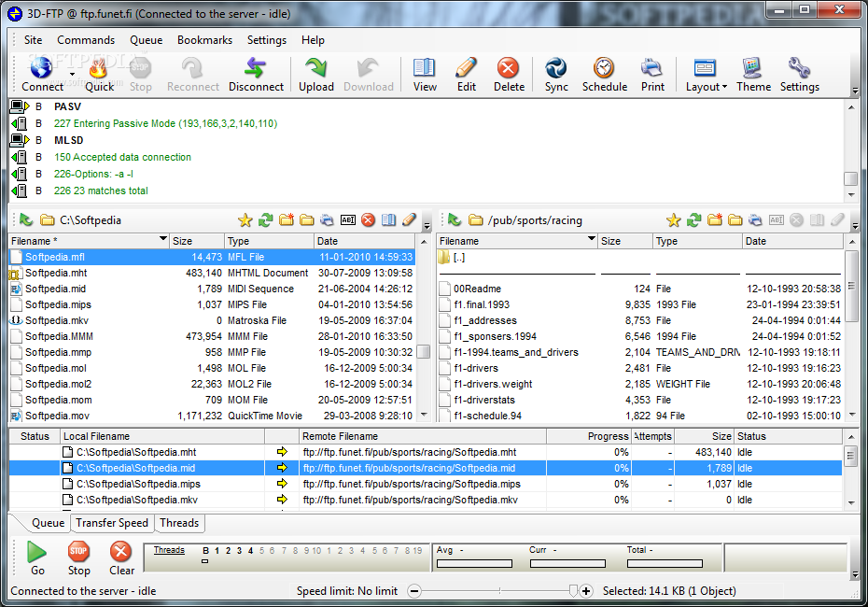
Task: Go up a directory in local pane
Action: 26,220
